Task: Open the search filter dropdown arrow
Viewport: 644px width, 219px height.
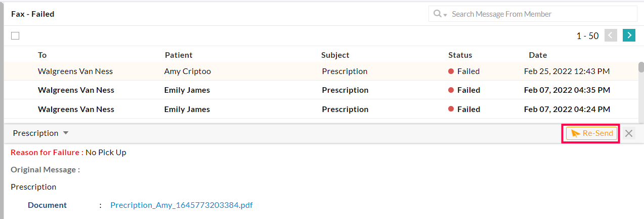Action: point(446,15)
